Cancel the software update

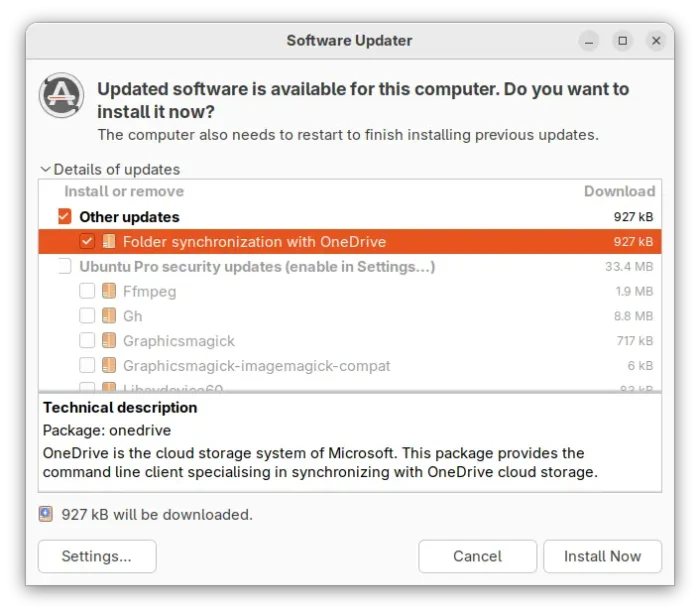point(477,556)
